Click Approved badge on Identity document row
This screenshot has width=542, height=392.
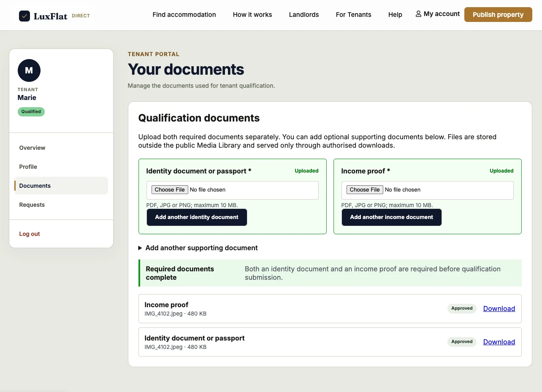point(462,342)
